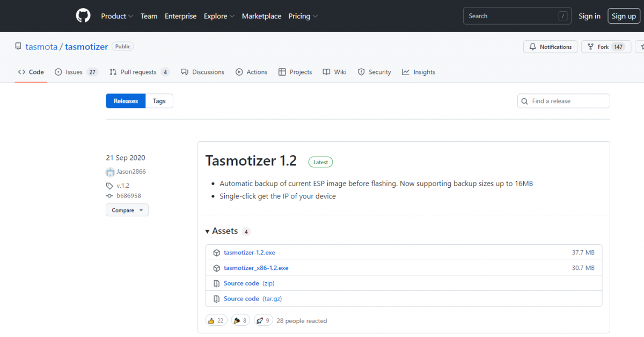Focus the Find a release field

pos(563,101)
